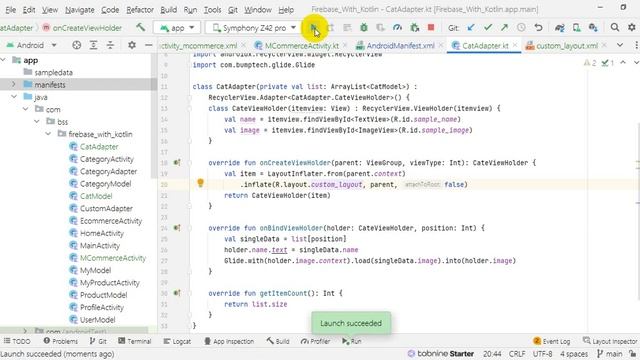Open the Problems tool window
Image resolution: width=640 pixels, height=360 pixels.
coord(60,341)
